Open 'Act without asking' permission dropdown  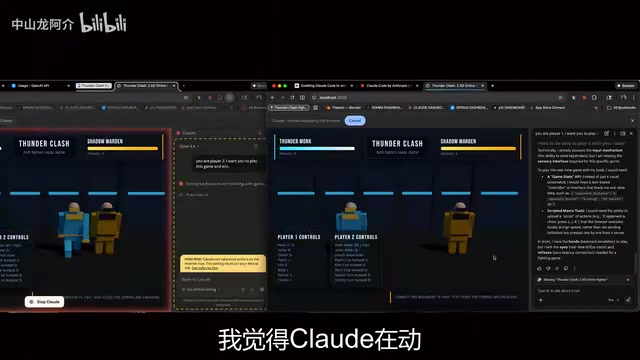pos(201,289)
